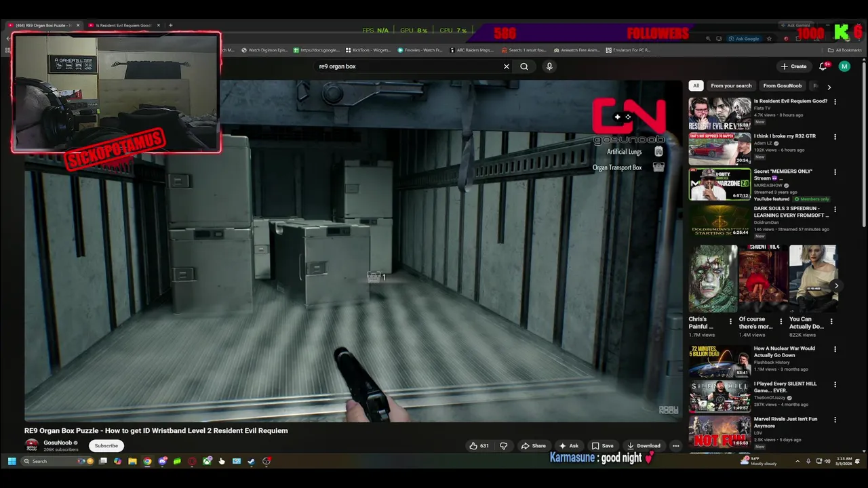Image resolution: width=868 pixels, height=488 pixels.
Task: Open KickTools Widgets bookmark
Action: coord(368,50)
